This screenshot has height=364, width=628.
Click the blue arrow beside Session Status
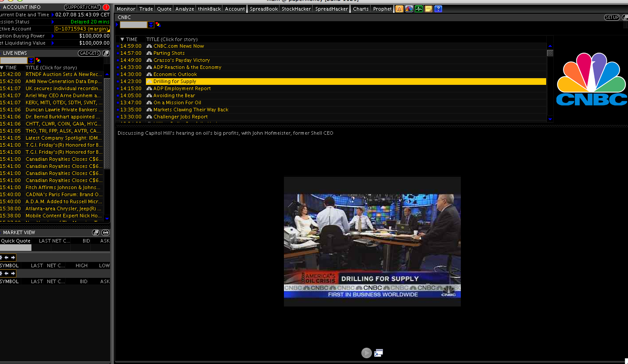tap(53, 22)
